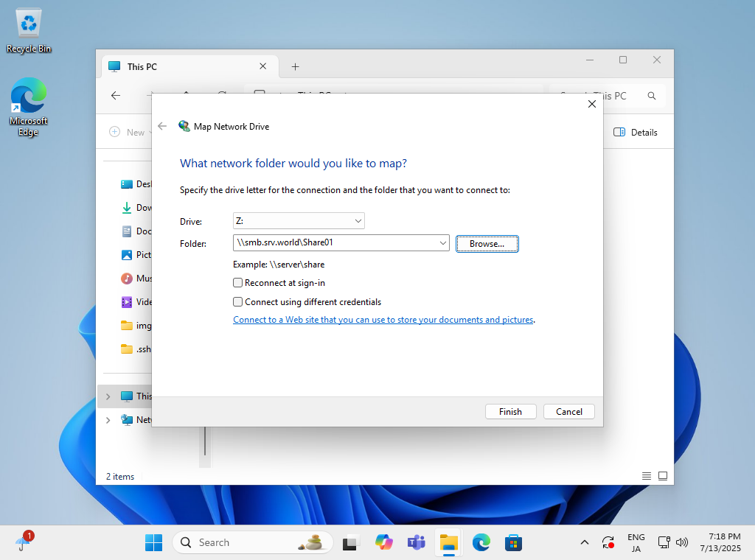Open Microsoft Edge from the taskbar
The image size is (755, 560).
click(x=481, y=542)
